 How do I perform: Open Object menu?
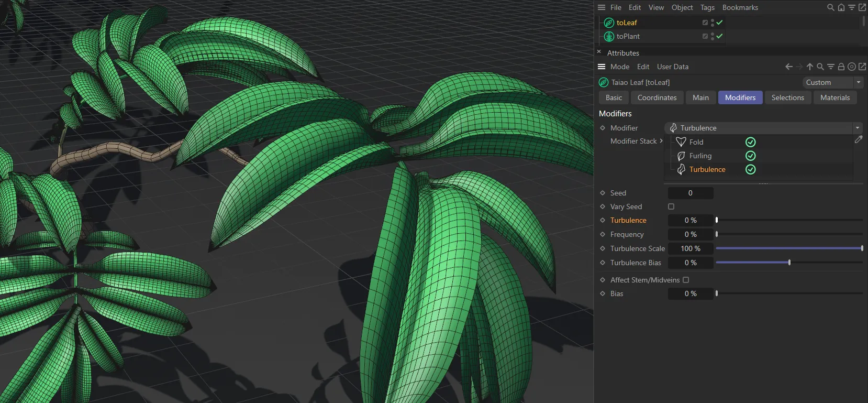point(682,7)
